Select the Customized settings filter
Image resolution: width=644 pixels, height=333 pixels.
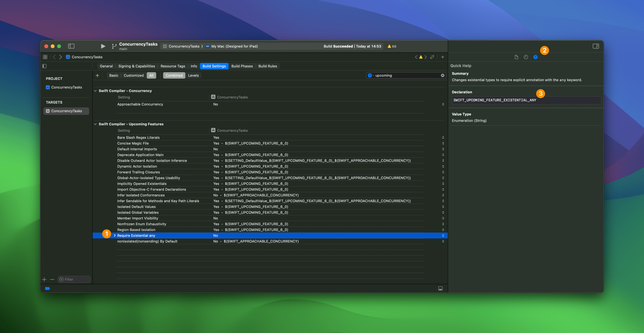[x=134, y=75]
